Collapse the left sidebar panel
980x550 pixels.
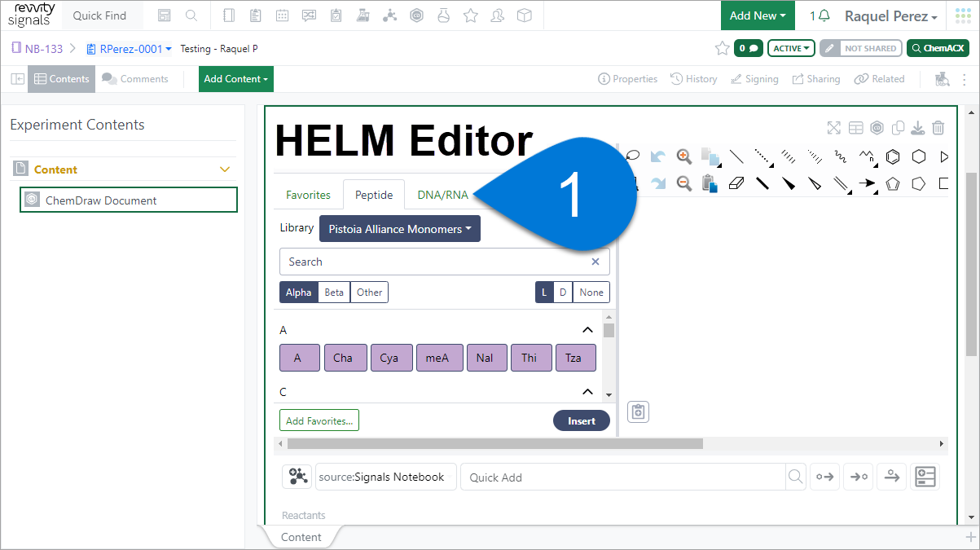[17, 79]
